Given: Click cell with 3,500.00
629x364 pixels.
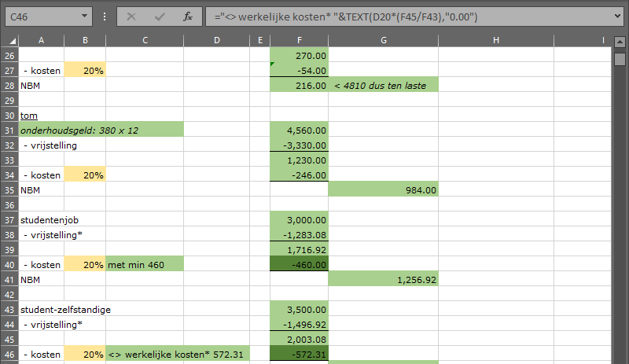Looking at the screenshot, I should [x=300, y=310].
